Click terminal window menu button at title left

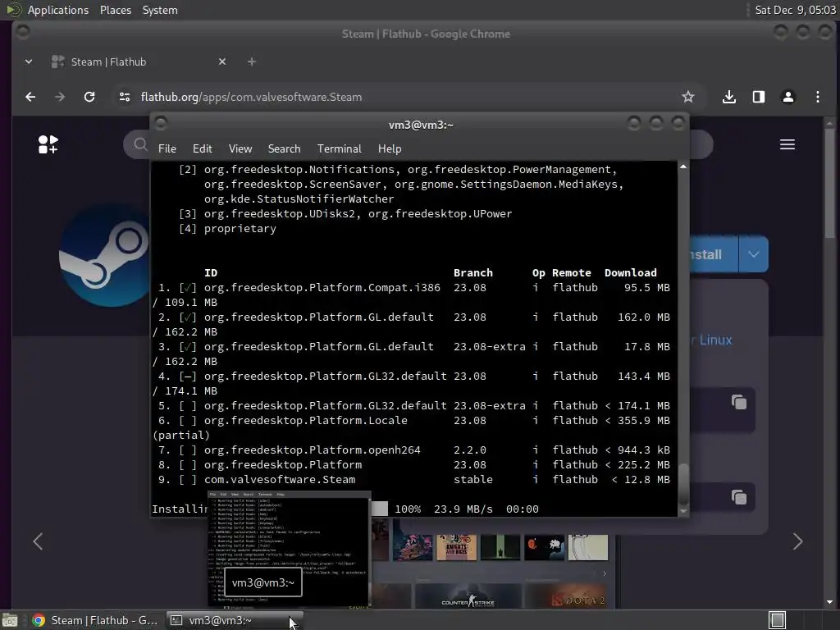(x=160, y=124)
